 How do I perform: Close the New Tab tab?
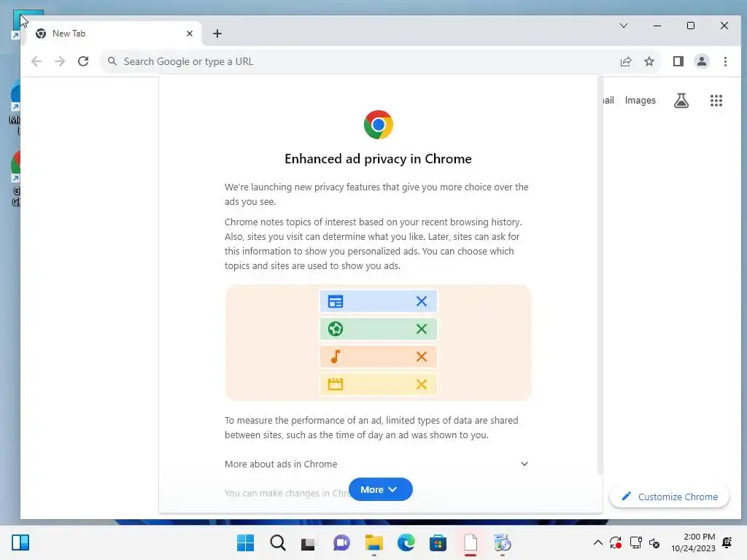(x=190, y=34)
